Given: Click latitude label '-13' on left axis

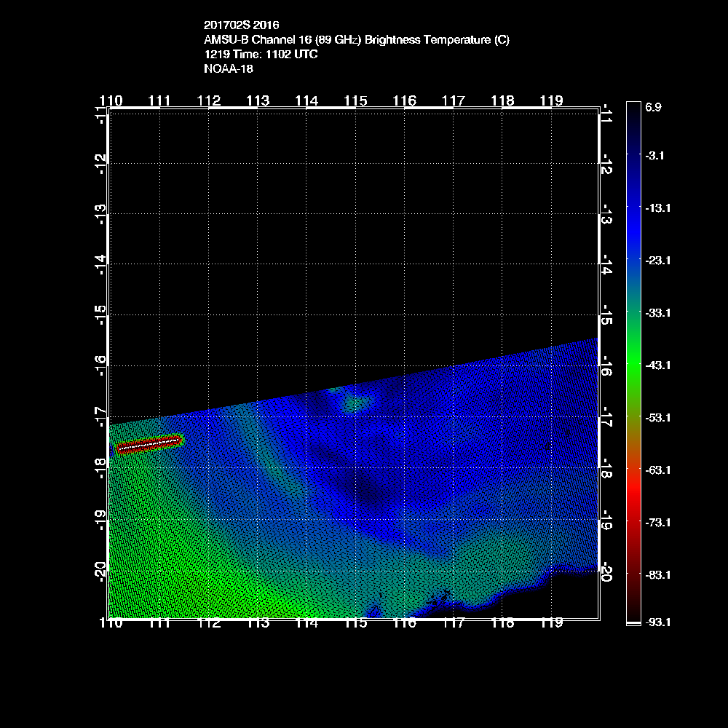Looking at the screenshot, I should [100, 214].
